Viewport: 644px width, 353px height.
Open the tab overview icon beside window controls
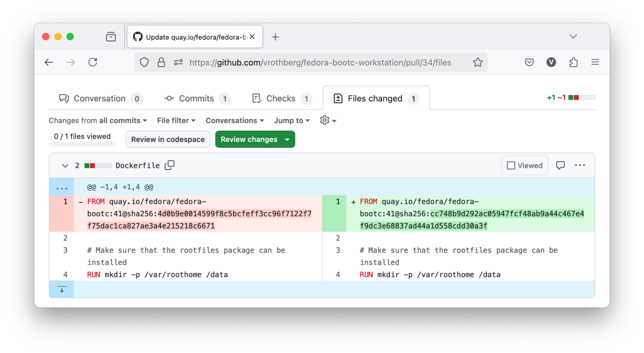point(111,37)
